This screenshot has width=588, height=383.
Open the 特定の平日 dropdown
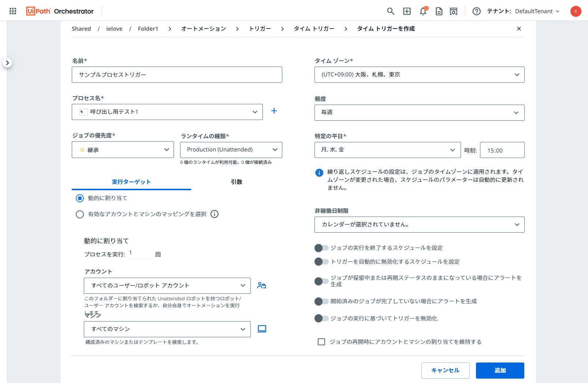[x=387, y=150]
